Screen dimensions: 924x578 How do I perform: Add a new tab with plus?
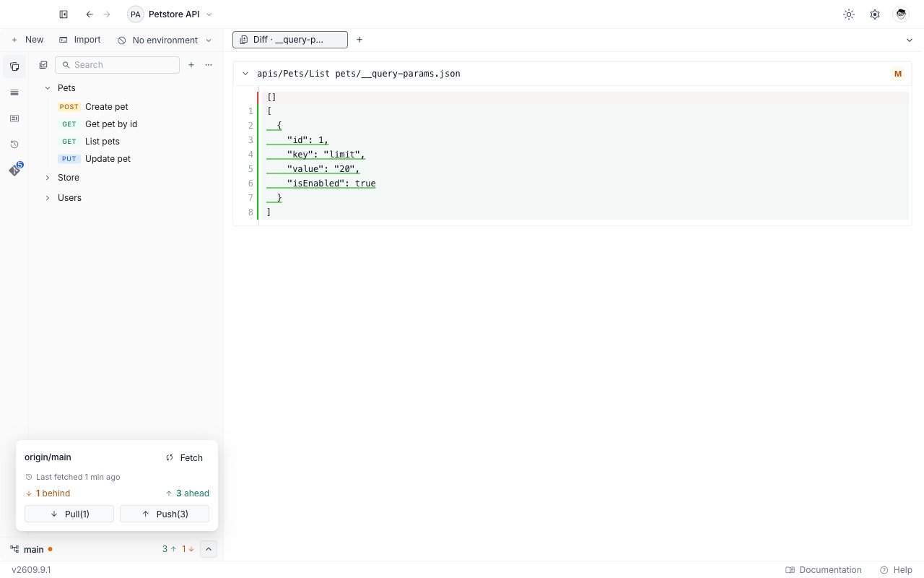click(359, 40)
